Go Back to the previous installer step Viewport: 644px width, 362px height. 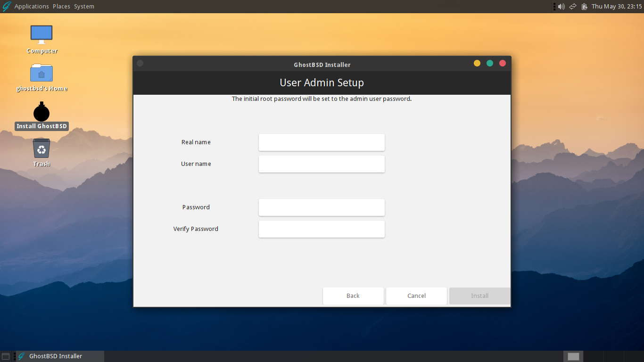point(353,296)
